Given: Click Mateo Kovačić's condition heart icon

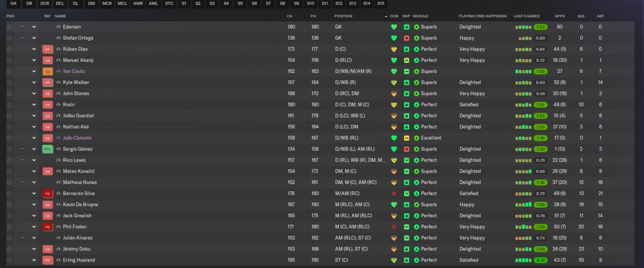Looking at the screenshot, I should coord(394,171).
